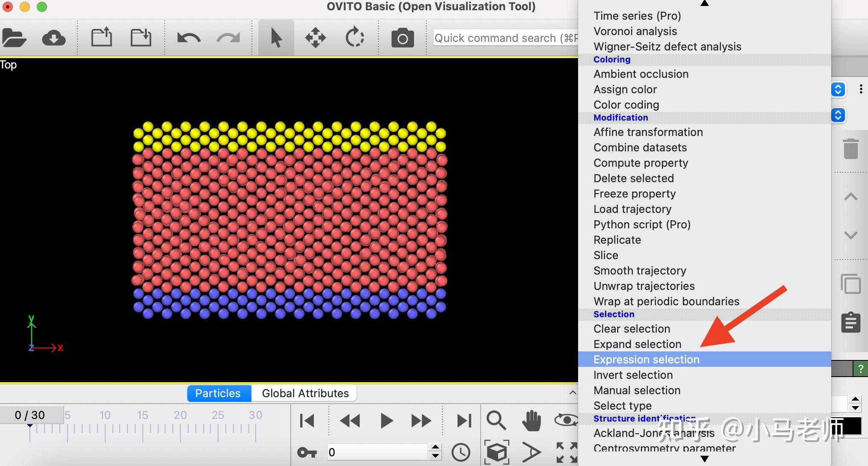The width and height of the screenshot is (868, 466).
Task: Open the blue pipeline selector dropdown
Action: pos(838,89)
